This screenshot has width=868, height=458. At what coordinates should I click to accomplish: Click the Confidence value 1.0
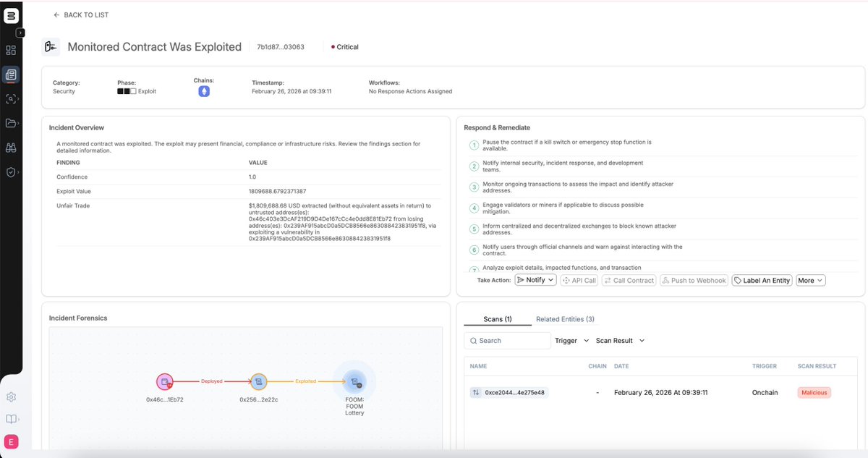[x=252, y=177]
